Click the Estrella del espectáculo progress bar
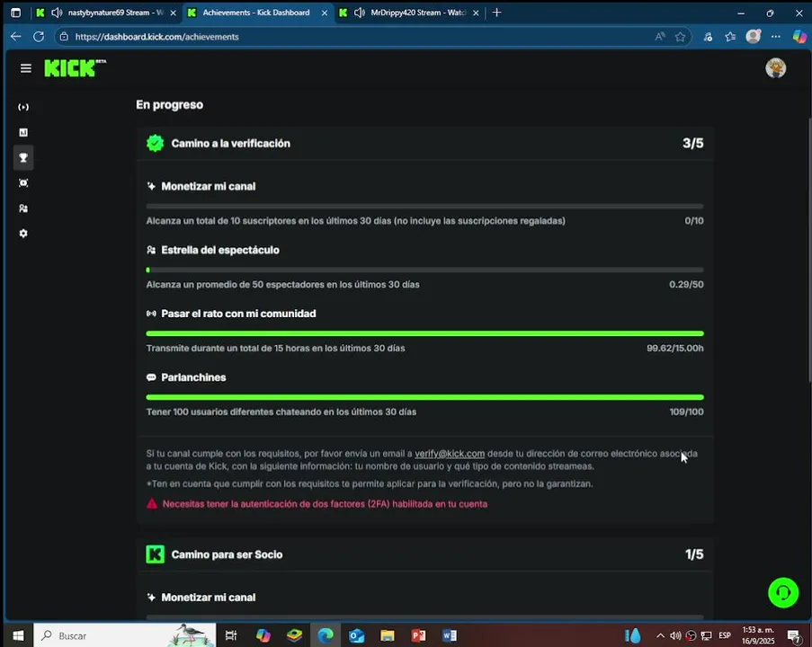 [424, 270]
